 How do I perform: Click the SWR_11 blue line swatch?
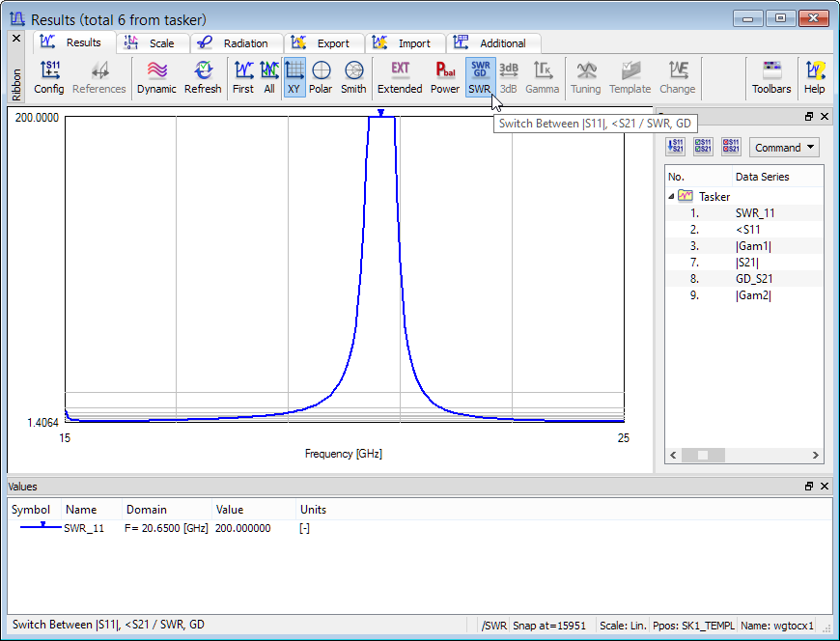(37, 528)
